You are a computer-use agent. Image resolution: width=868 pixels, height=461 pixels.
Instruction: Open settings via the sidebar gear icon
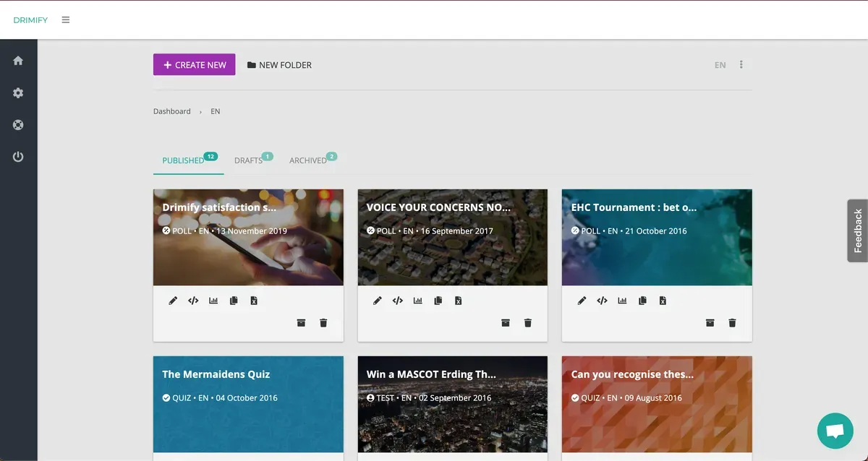pos(18,93)
